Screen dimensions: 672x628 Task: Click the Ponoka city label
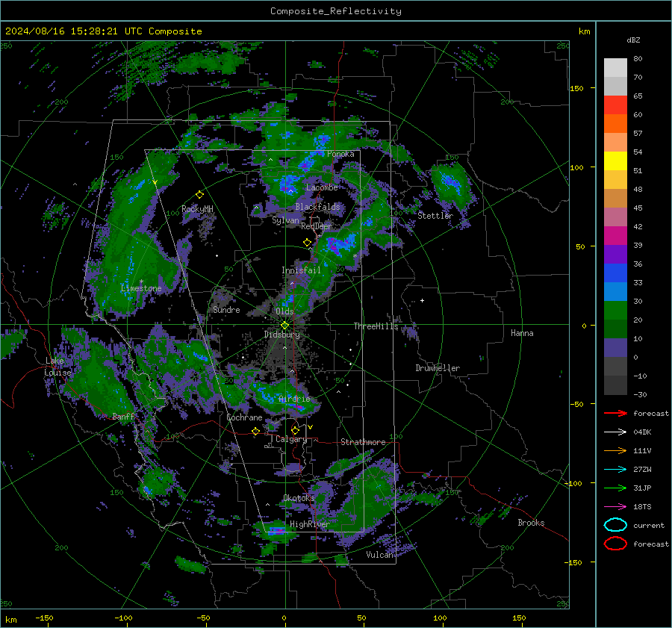[x=340, y=154]
